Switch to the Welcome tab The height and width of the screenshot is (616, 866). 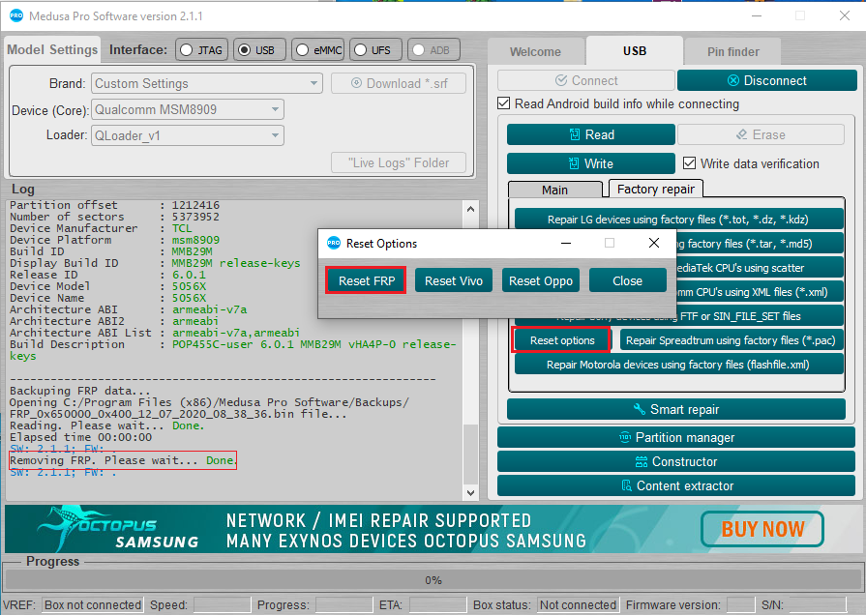(x=535, y=52)
